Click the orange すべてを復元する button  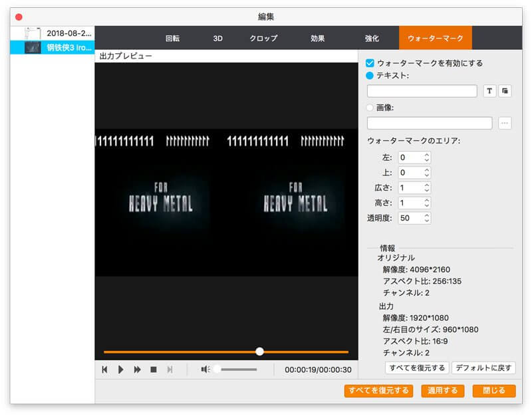(378, 391)
